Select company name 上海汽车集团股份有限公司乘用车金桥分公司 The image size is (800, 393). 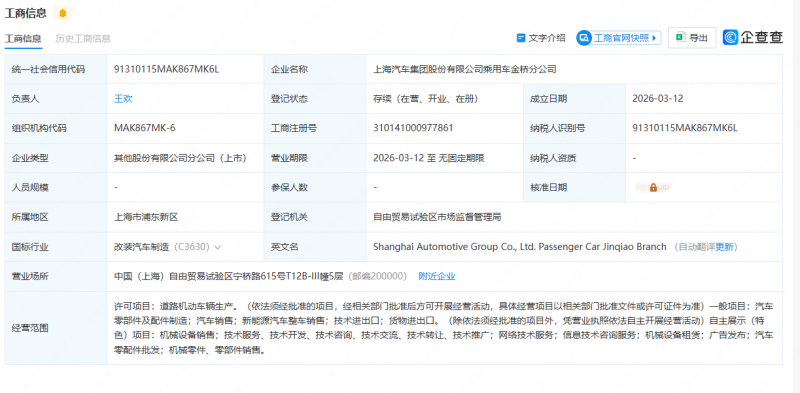click(x=464, y=69)
